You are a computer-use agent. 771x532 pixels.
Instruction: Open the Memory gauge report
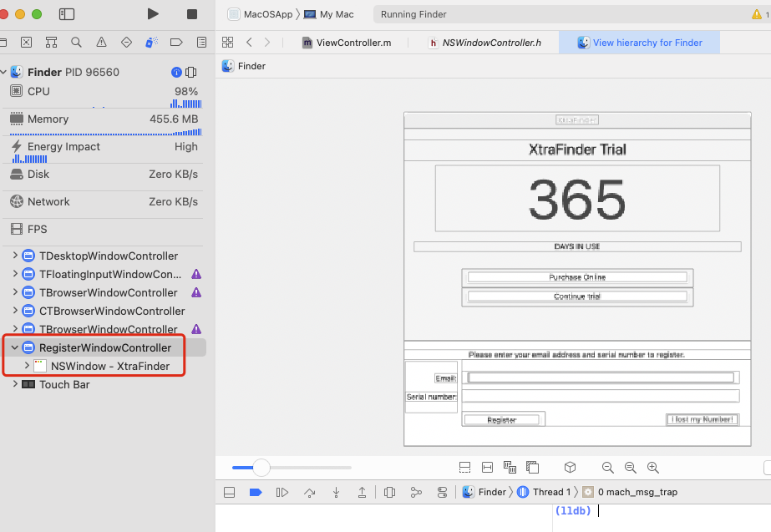[104, 123]
